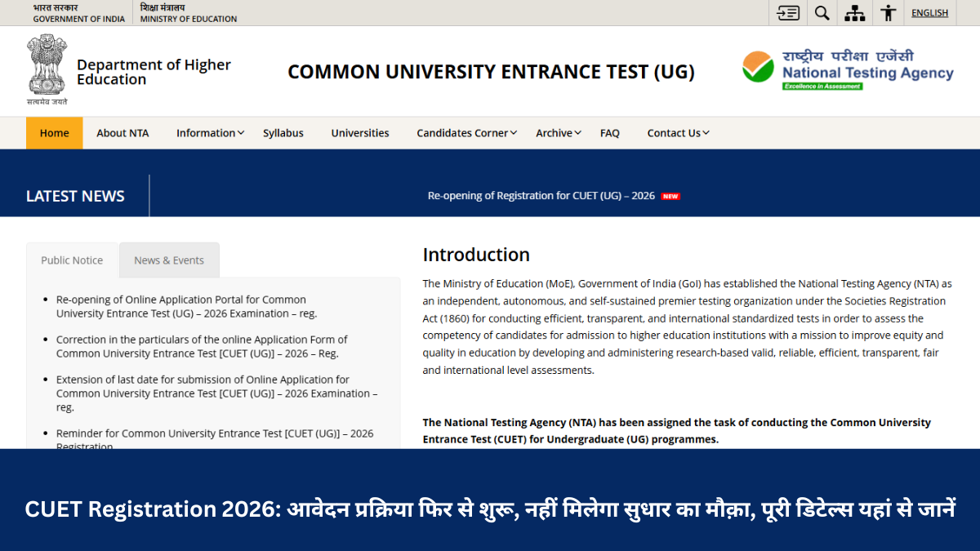
Task: Expand the Contact Us menu
Action: [x=675, y=132]
